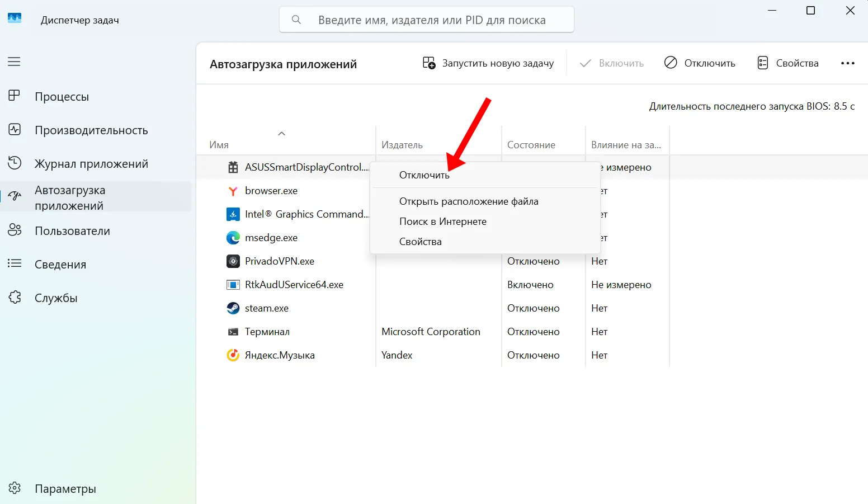Image resolution: width=868 pixels, height=504 pixels.
Task: Click the Запустить новую задачу button
Action: (x=488, y=63)
